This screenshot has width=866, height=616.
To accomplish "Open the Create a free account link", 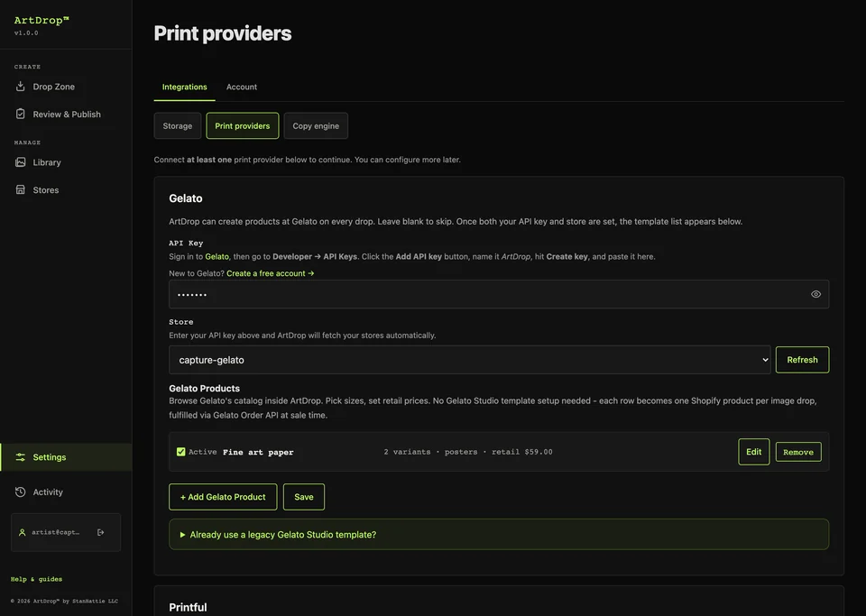I will (x=270, y=273).
